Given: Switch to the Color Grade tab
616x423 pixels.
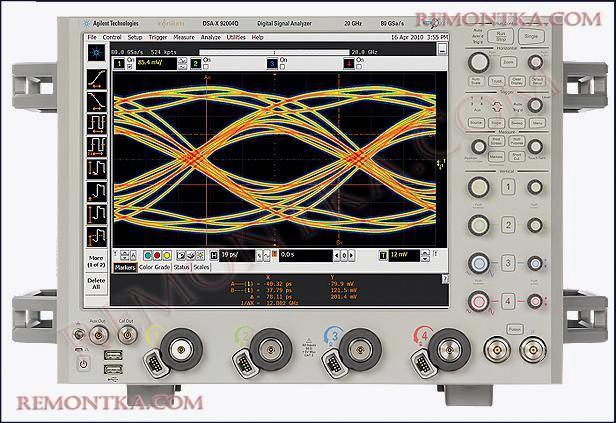Looking at the screenshot, I should tap(154, 267).
